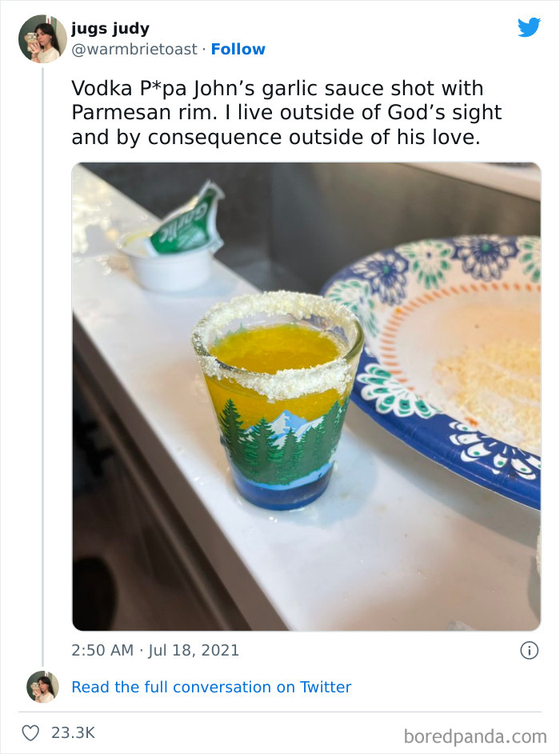Select the tweet text about vodka garlic sauce
Image resolution: width=560 pixels, height=754 pixels.
point(280,112)
